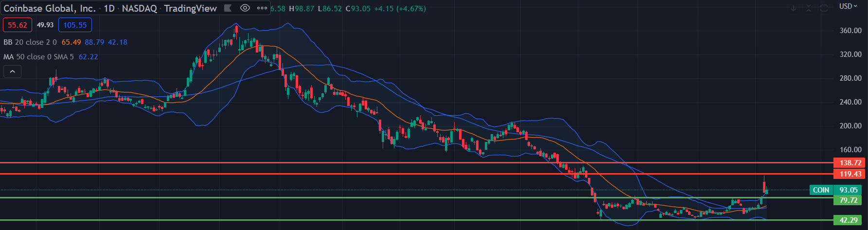
Task: Click the 240.00 price axis label
Action: [850, 102]
